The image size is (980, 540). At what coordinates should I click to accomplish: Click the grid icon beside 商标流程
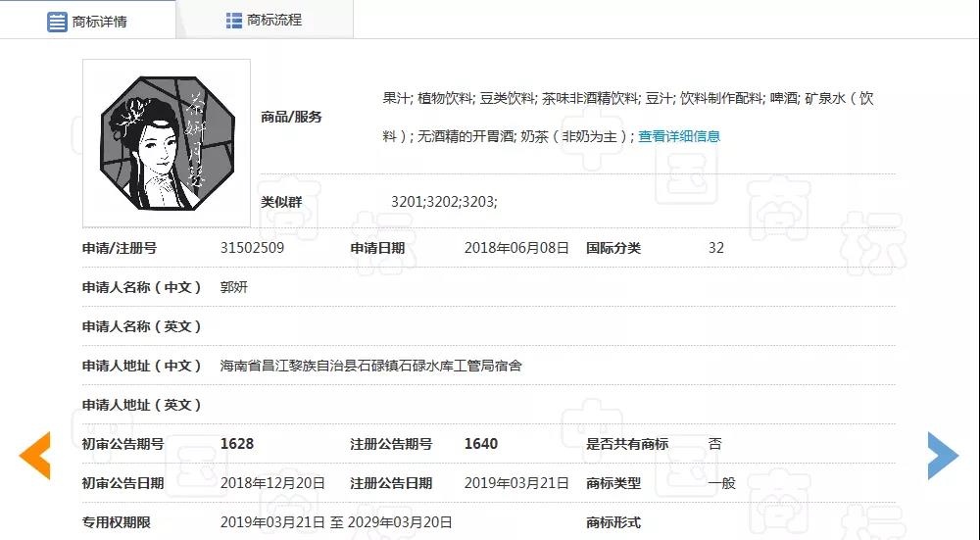pos(234,20)
